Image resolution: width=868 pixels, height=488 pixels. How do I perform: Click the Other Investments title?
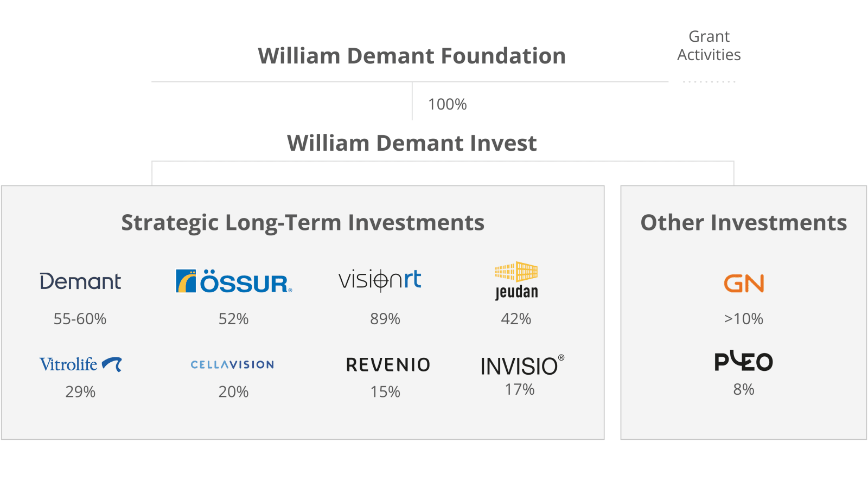[x=744, y=223]
